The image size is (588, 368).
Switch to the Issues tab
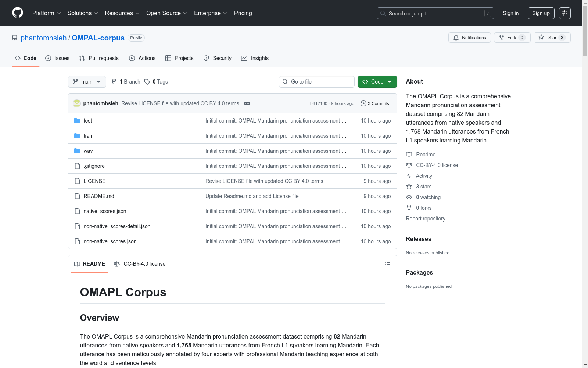[x=57, y=58]
